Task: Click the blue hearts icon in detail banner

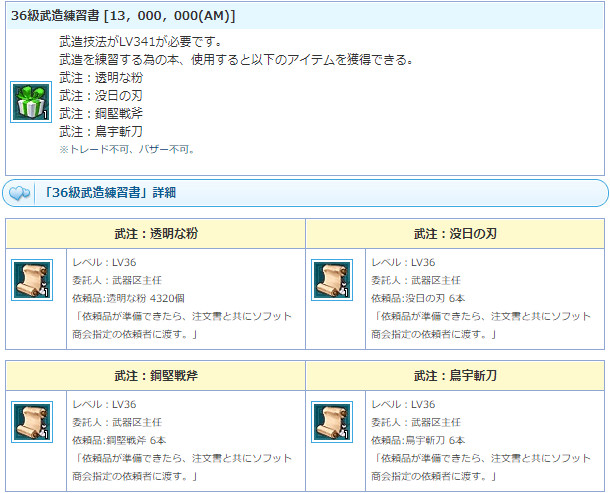Action: (19, 193)
